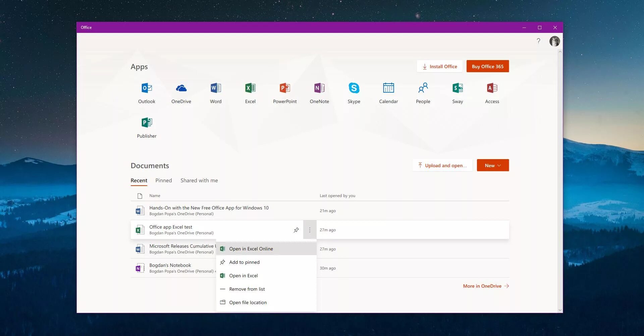Open the Publisher app icon
This screenshot has width=644, height=336.
[x=147, y=123]
